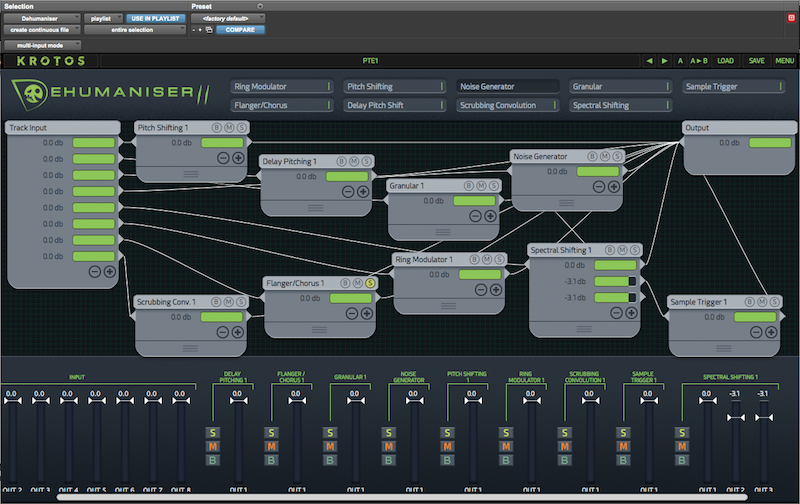Click plus icon on Track Input node
800x504 pixels.
tap(110, 271)
